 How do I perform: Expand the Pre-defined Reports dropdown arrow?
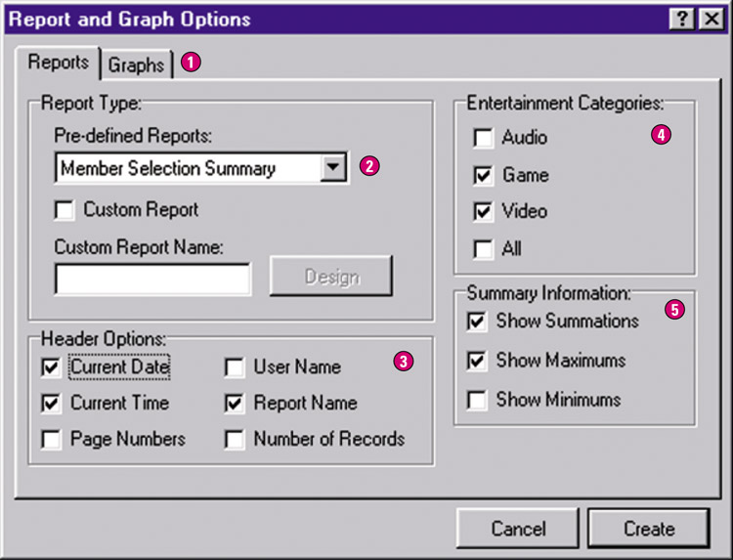(334, 167)
